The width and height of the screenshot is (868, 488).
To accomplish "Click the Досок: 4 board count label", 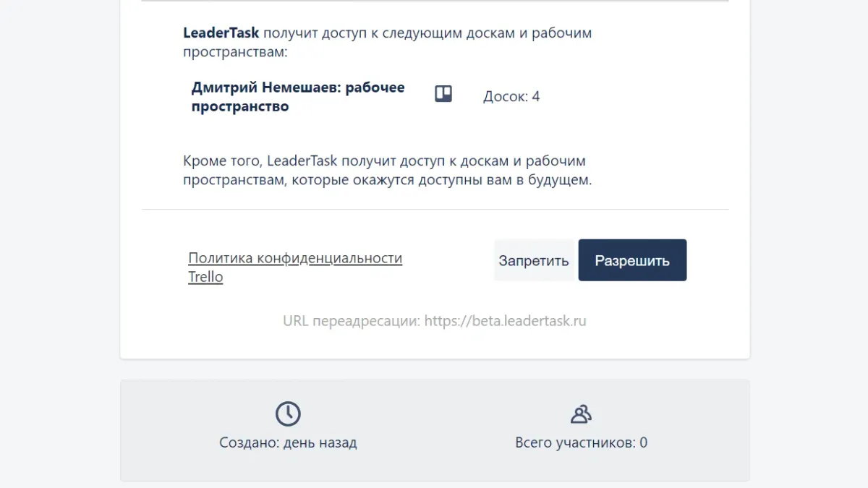I will [511, 95].
